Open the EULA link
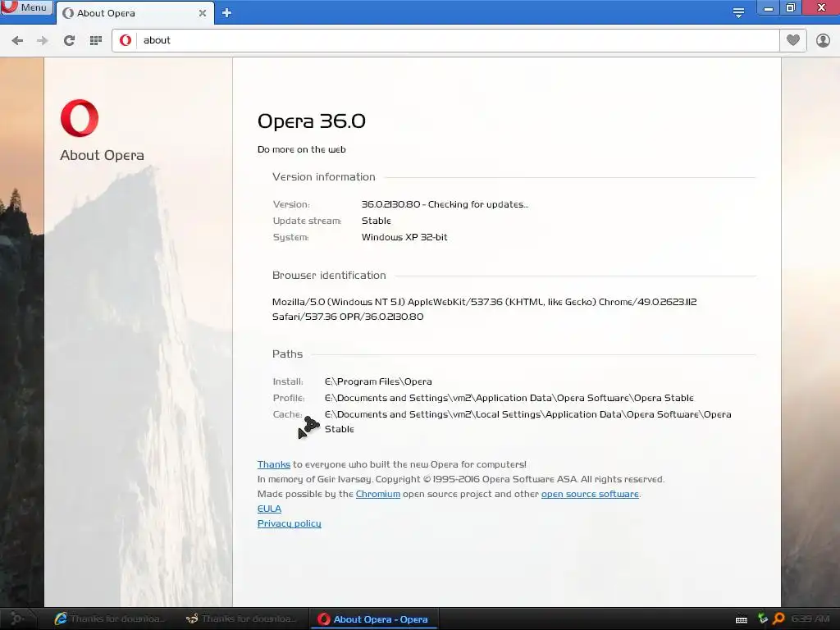The height and width of the screenshot is (630, 840). [269, 509]
